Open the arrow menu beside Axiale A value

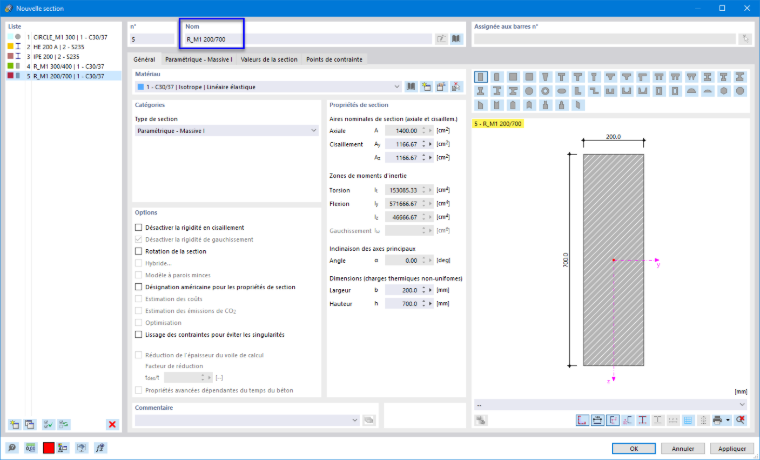pyautogui.click(x=430, y=130)
